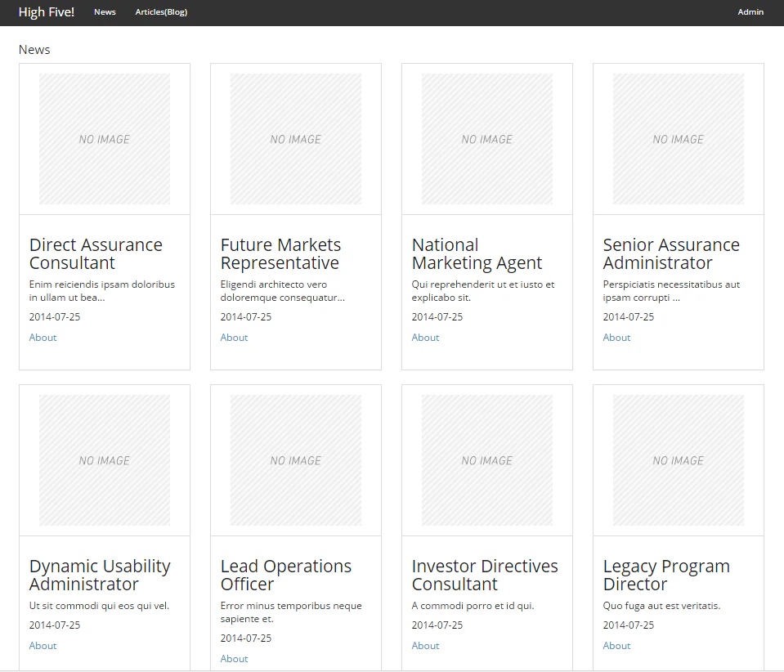The image size is (784, 672).
Task: Click About under Lead Operations Officer
Action: tap(234, 658)
